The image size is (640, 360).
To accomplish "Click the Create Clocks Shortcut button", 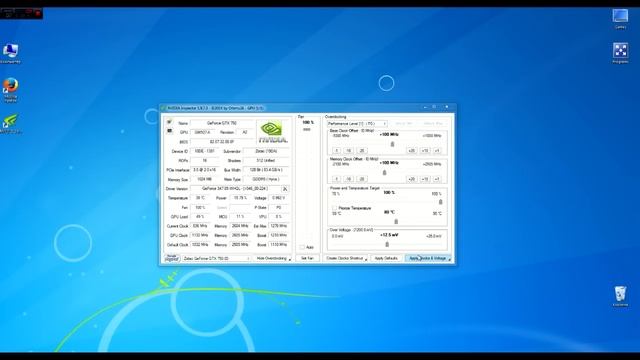I will point(345,258).
